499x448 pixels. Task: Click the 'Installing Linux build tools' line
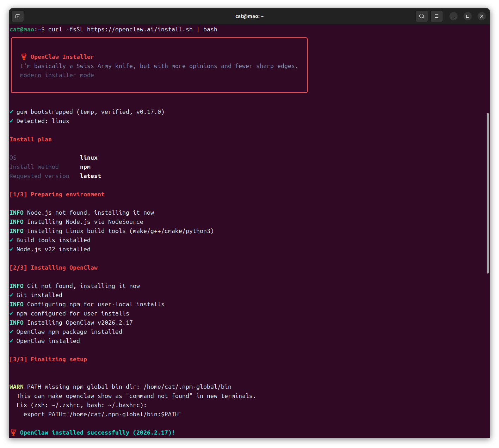[x=112, y=231]
